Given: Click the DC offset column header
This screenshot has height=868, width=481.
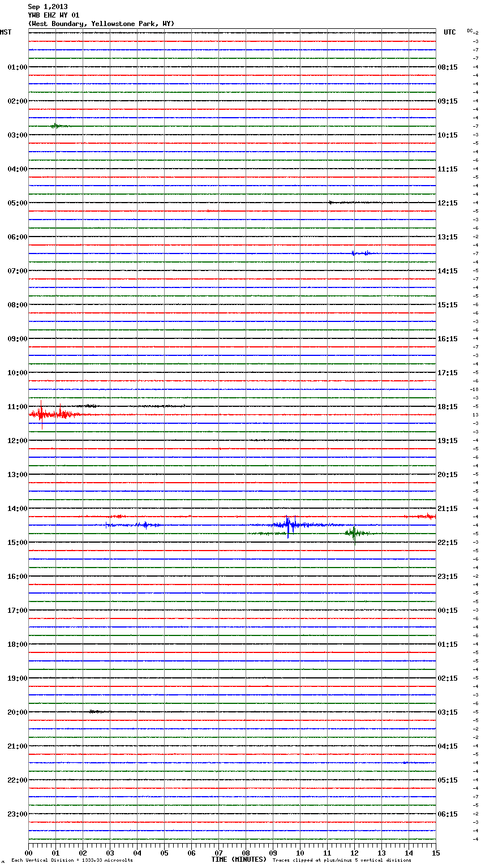Looking at the screenshot, I should [x=470, y=31].
